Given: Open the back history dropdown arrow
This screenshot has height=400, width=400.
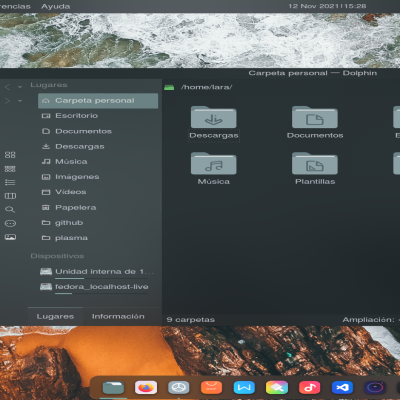Looking at the screenshot, I should pyautogui.click(x=20, y=87).
